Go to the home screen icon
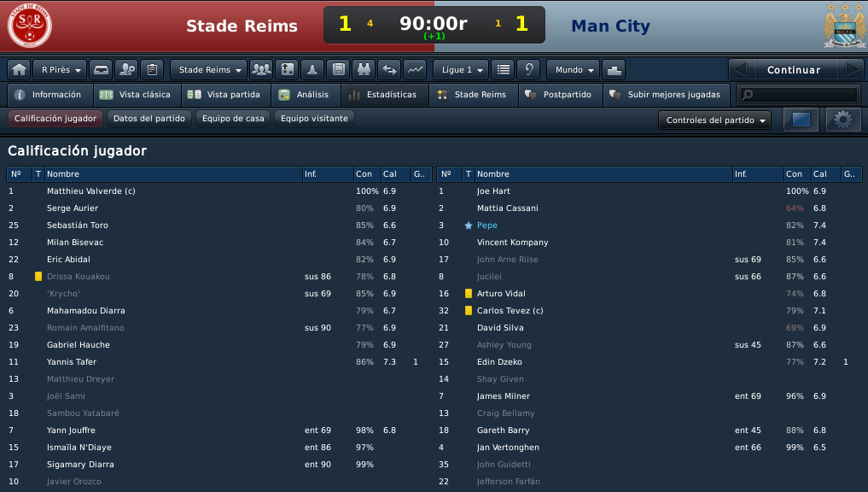The height and width of the screenshot is (492, 868). click(x=20, y=70)
